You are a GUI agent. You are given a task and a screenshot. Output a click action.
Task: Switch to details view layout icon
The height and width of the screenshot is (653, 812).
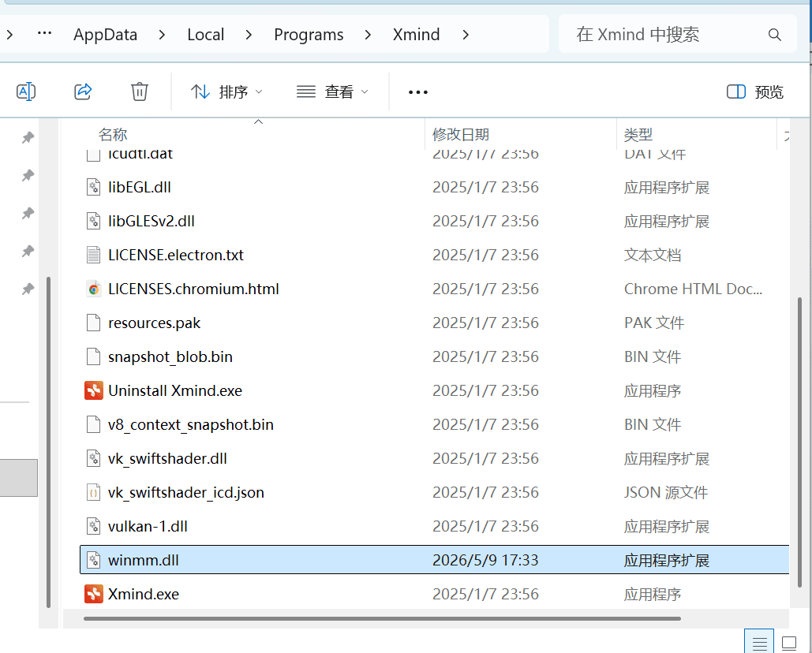tap(759, 642)
